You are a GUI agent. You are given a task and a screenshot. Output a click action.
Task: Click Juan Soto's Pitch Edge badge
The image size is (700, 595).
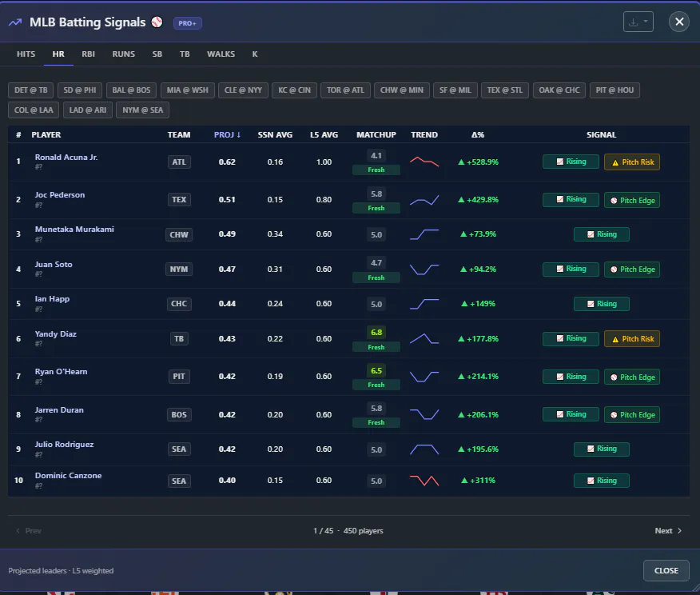(x=632, y=270)
